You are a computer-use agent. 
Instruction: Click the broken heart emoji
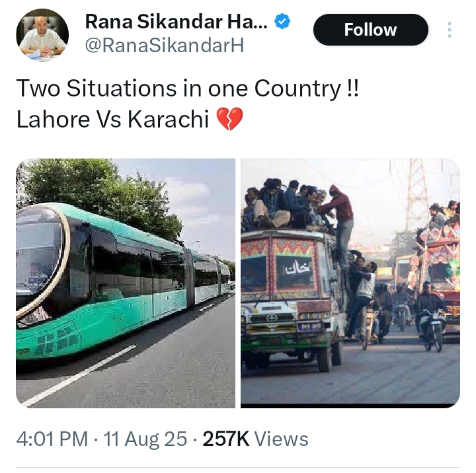229,119
